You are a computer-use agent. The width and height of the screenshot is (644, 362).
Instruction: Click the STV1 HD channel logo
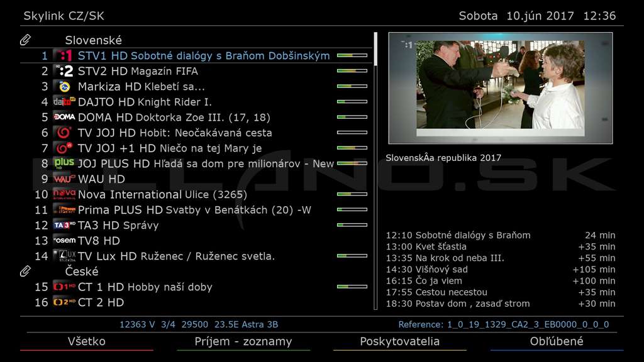pos(64,55)
